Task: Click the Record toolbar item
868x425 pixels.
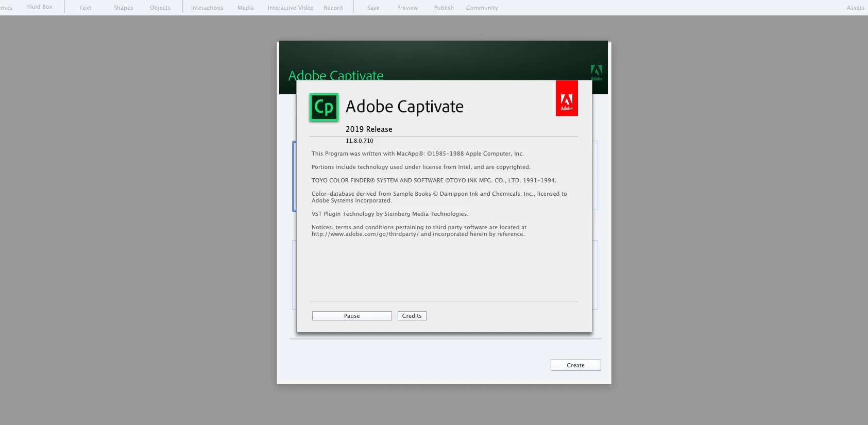Action: [333, 8]
